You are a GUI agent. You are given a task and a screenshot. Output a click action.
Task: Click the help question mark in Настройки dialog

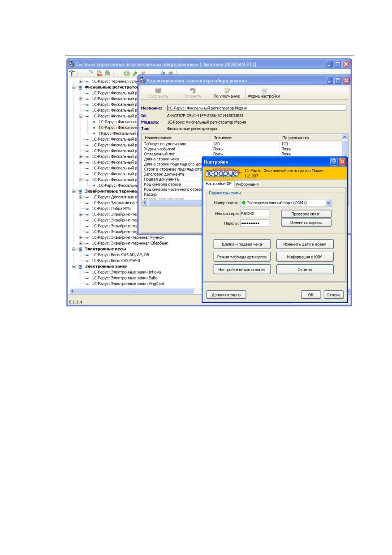[x=334, y=162]
